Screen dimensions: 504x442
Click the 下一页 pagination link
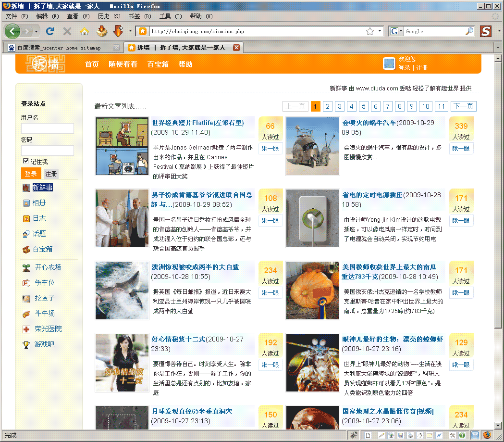point(463,106)
